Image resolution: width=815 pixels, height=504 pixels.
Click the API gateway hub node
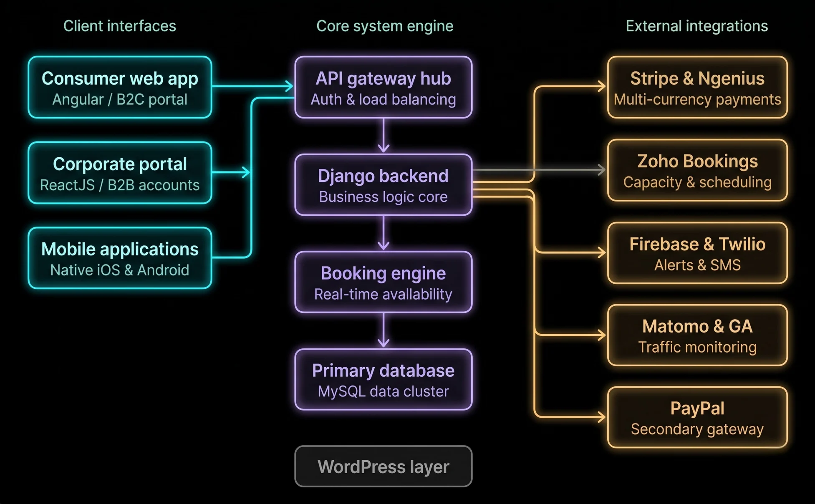pyautogui.click(x=383, y=87)
